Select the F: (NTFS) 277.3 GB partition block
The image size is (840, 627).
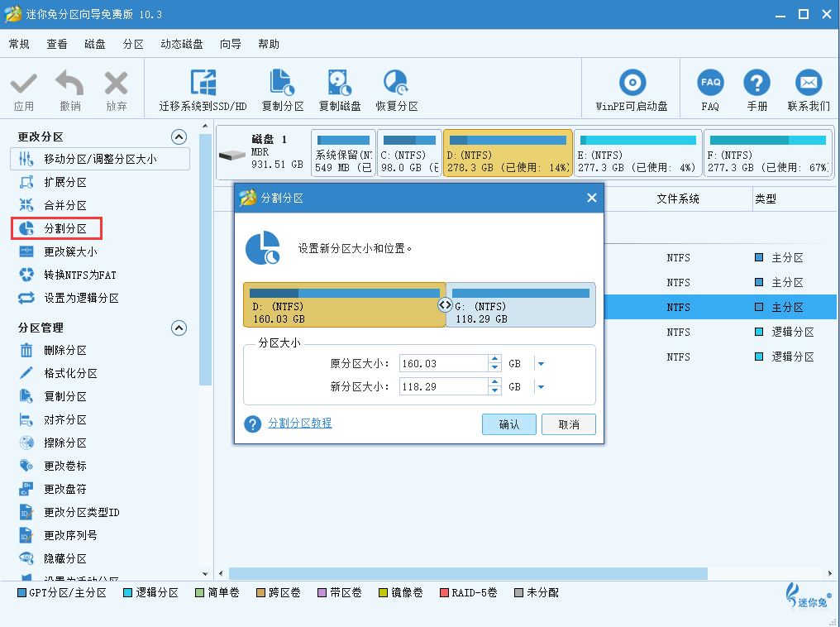coord(768,153)
